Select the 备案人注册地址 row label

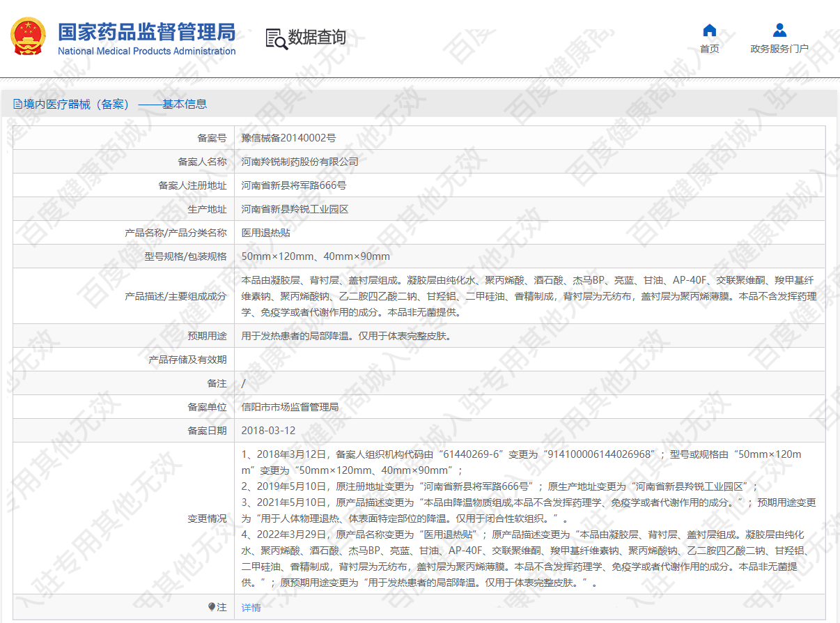tap(193, 185)
